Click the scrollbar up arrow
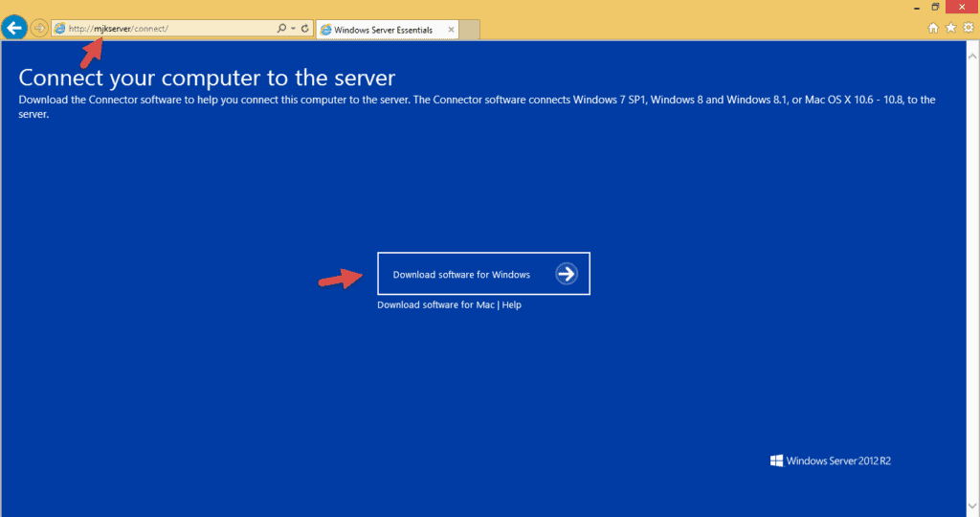Image resolution: width=980 pixels, height=517 pixels. (972, 56)
